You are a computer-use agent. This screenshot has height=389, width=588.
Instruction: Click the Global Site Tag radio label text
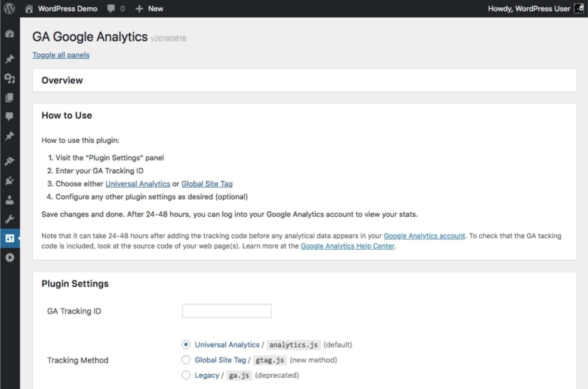(x=220, y=360)
